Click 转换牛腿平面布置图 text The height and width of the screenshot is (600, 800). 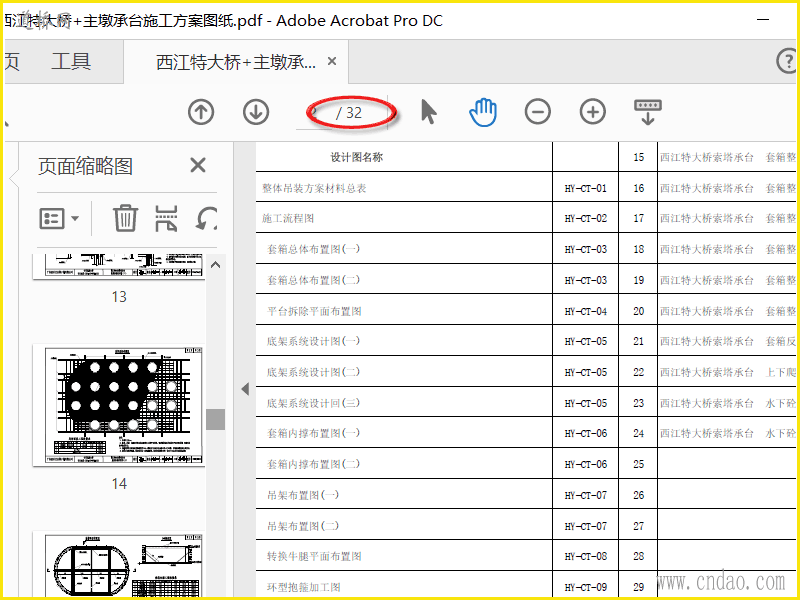[x=314, y=556]
